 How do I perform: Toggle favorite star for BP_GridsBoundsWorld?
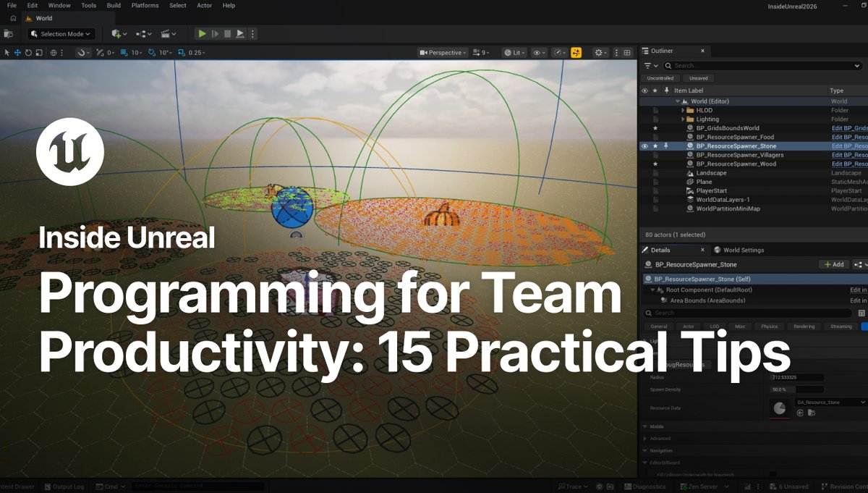(655, 128)
